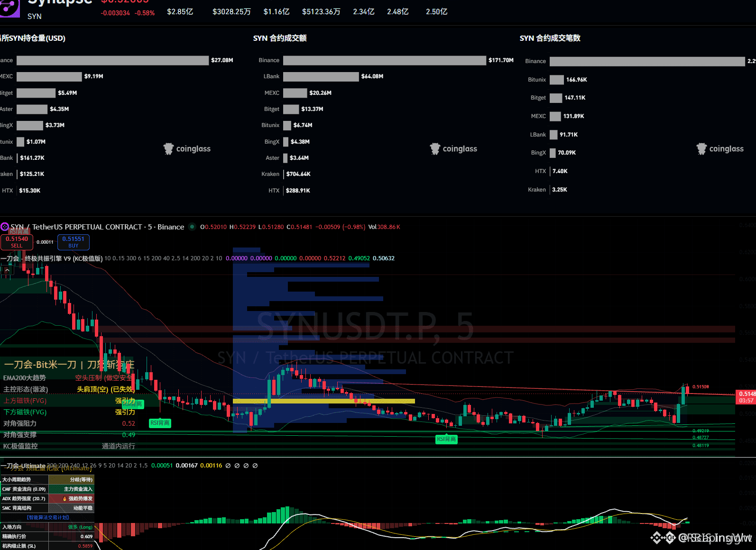Image resolution: width=756 pixels, height=550 pixels.
Task: Click the 做多 (Long) entry direction cell
Action: (72, 527)
